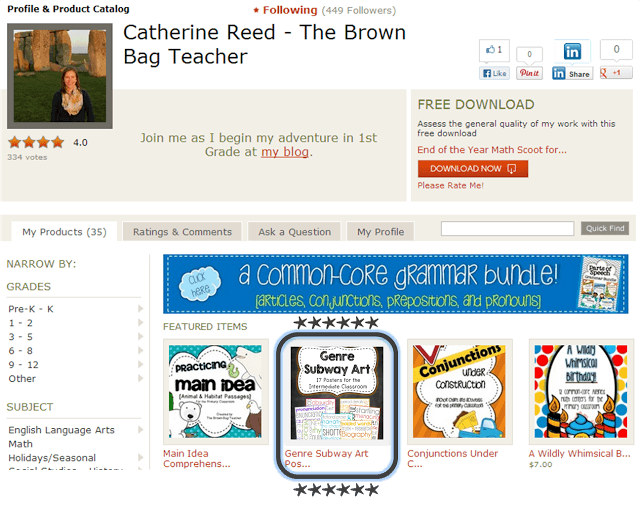Open Conjunctions Under C... title link
Image resolution: width=640 pixels, height=513 pixels.
453,458
